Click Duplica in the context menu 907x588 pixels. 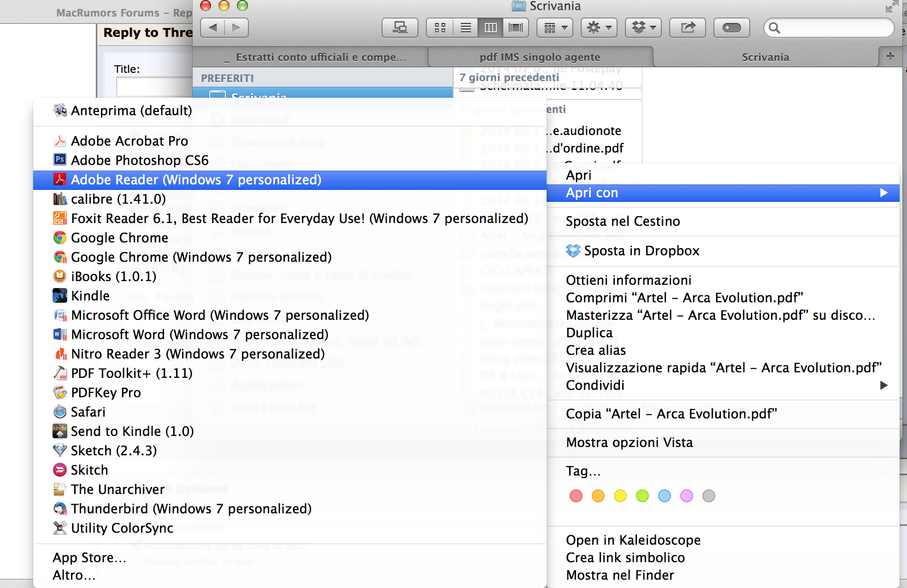[x=723, y=333]
